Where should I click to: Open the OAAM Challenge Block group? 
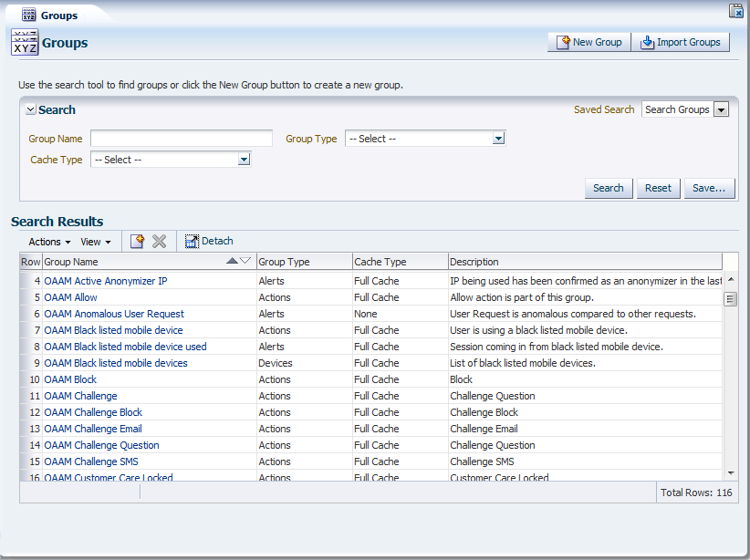(93, 412)
